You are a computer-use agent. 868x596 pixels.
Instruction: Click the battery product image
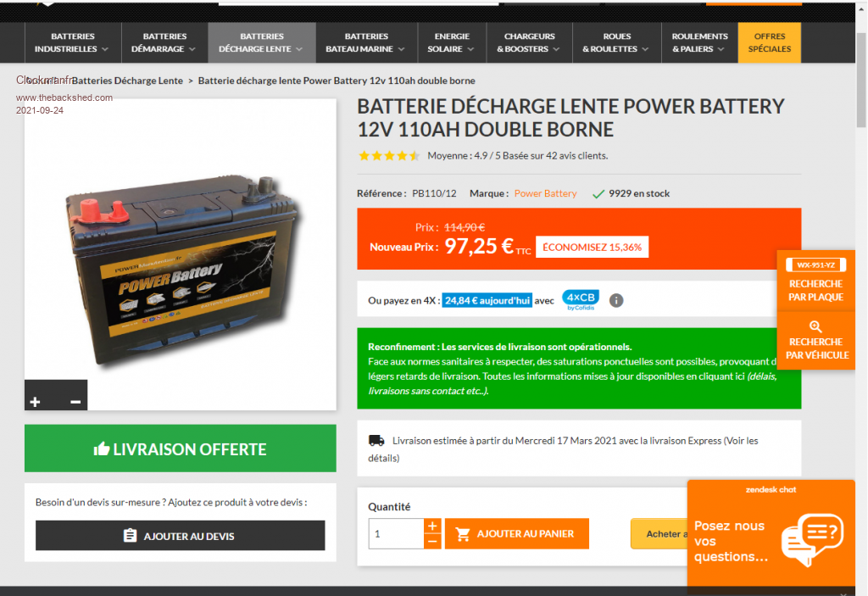pos(181,255)
